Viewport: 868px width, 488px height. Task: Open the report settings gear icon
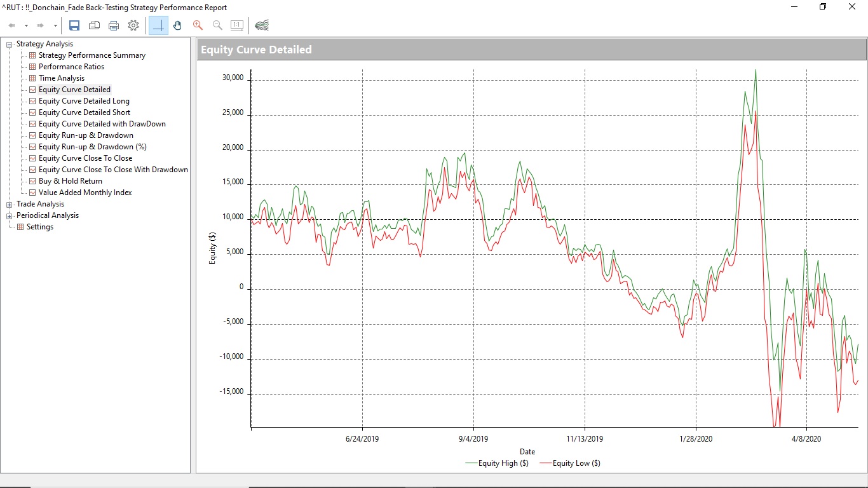pos(133,25)
